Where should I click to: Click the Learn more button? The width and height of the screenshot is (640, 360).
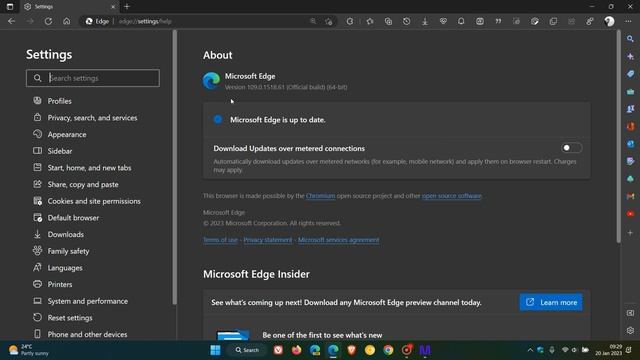(x=551, y=302)
